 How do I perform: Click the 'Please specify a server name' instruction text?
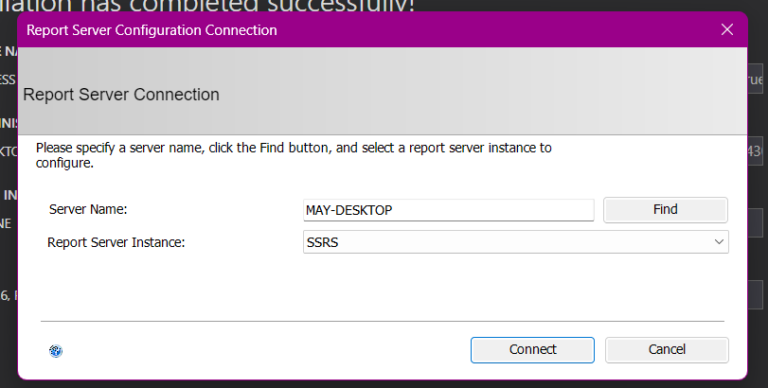coord(294,155)
